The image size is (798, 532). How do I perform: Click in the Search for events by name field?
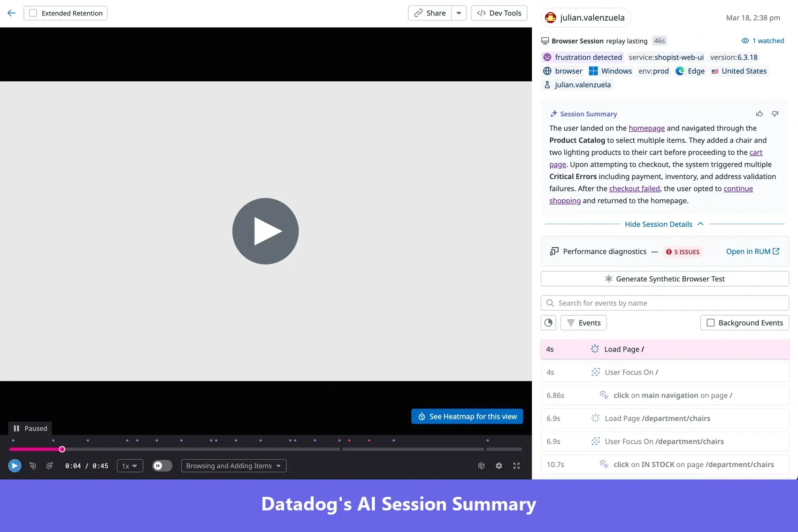[665, 303]
